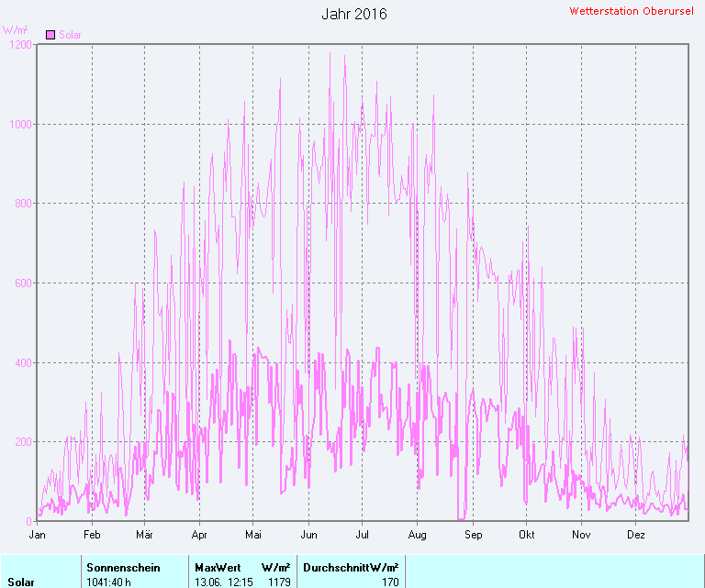Click the 'Durchschnitt W/m²' table header
Viewport: 705px width, 588px height.
coord(351,568)
